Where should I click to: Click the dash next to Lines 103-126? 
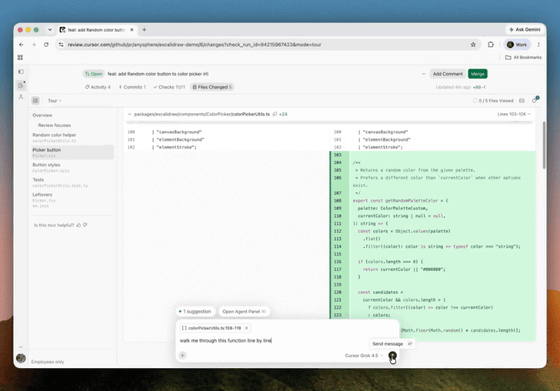click(x=529, y=114)
